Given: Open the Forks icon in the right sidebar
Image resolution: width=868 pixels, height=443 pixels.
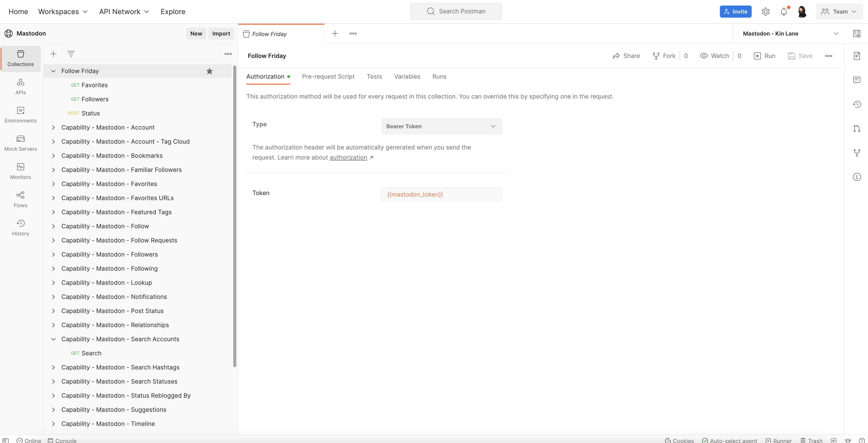Looking at the screenshot, I should (x=857, y=153).
